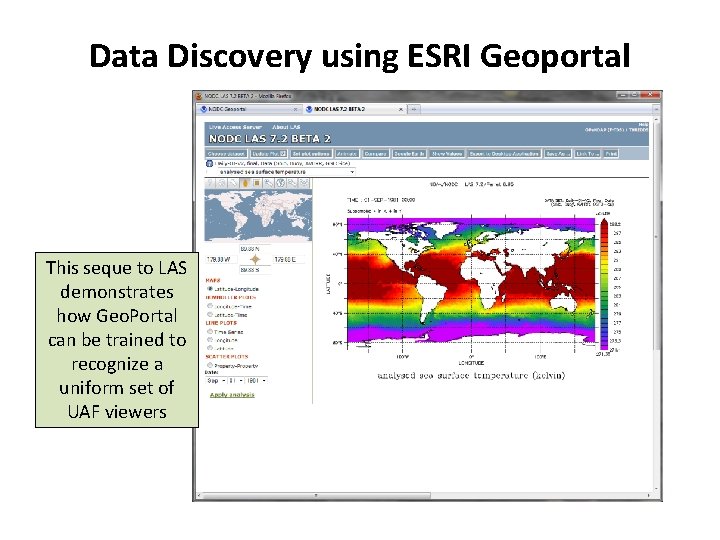Click the world map region selector thumbnail
This screenshot has width=720, height=540.
[258, 216]
